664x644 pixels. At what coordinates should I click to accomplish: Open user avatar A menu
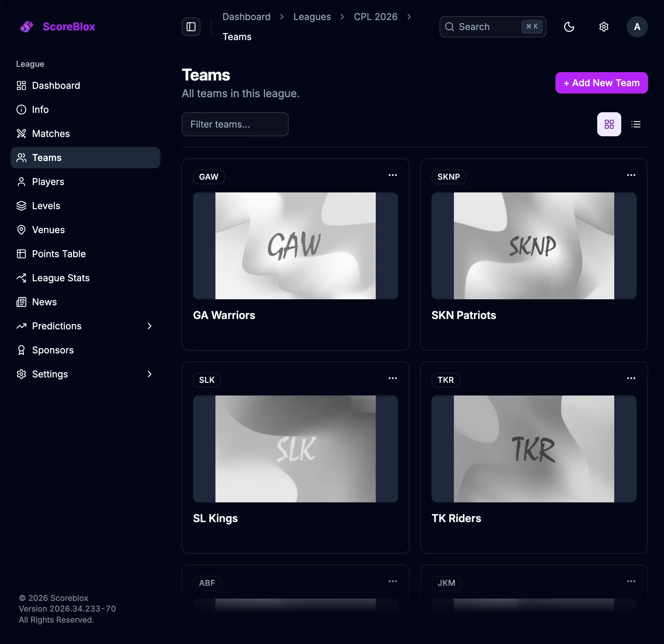click(637, 27)
